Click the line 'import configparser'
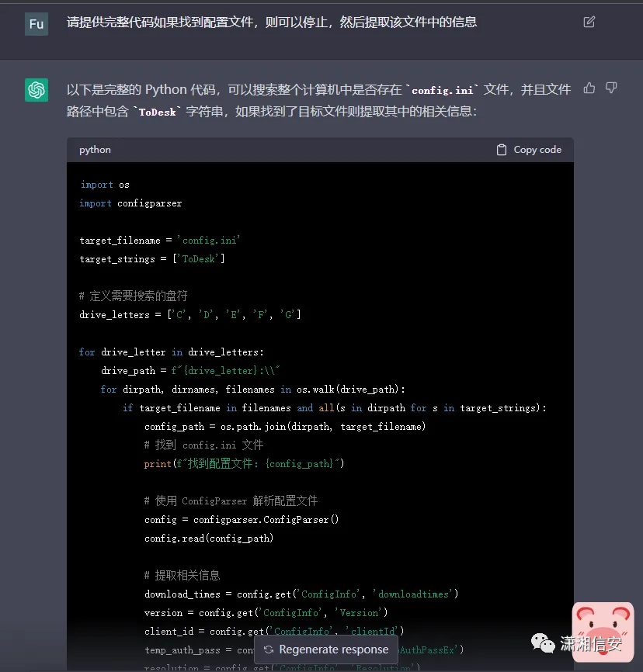Image resolution: width=643 pixels, height=672 pixels. coord(130,203)
